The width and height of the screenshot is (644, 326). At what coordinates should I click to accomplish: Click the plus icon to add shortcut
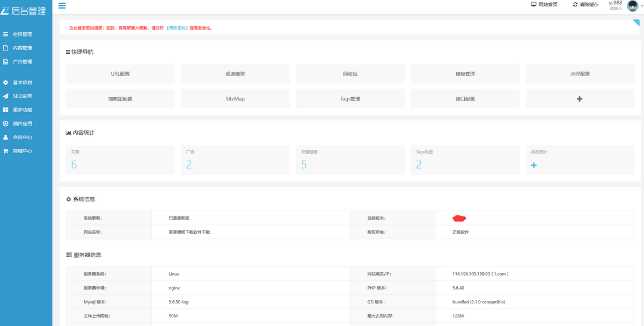click(x=580, y=99)
